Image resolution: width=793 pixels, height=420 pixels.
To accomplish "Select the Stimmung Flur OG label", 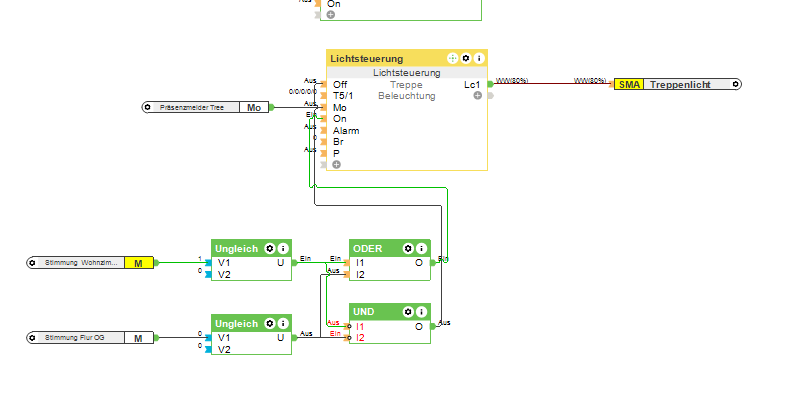I will pos(74,338).
